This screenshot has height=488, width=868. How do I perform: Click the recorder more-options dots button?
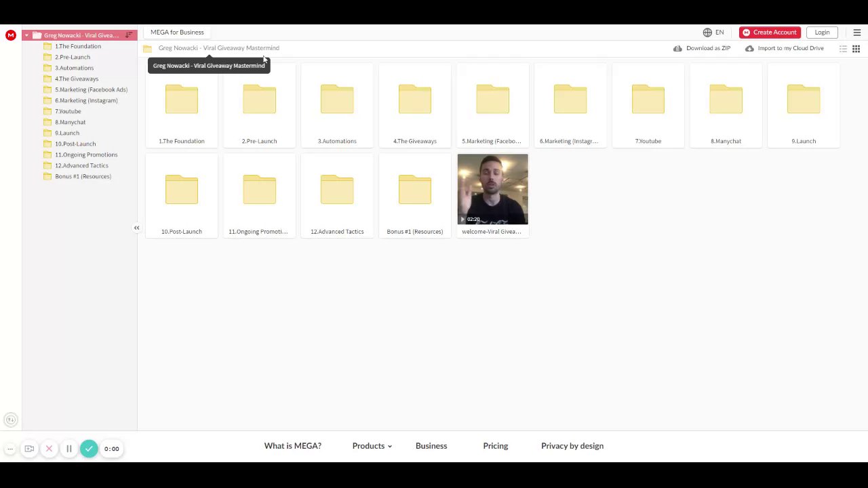pos(10,449)
